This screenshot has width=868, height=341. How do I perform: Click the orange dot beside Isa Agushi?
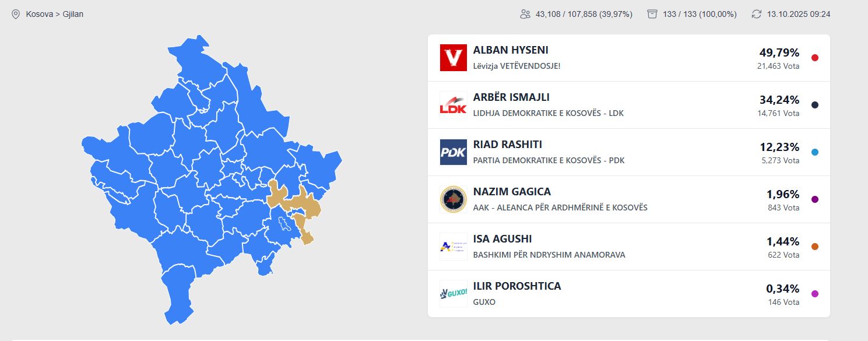tap(815, 247)
